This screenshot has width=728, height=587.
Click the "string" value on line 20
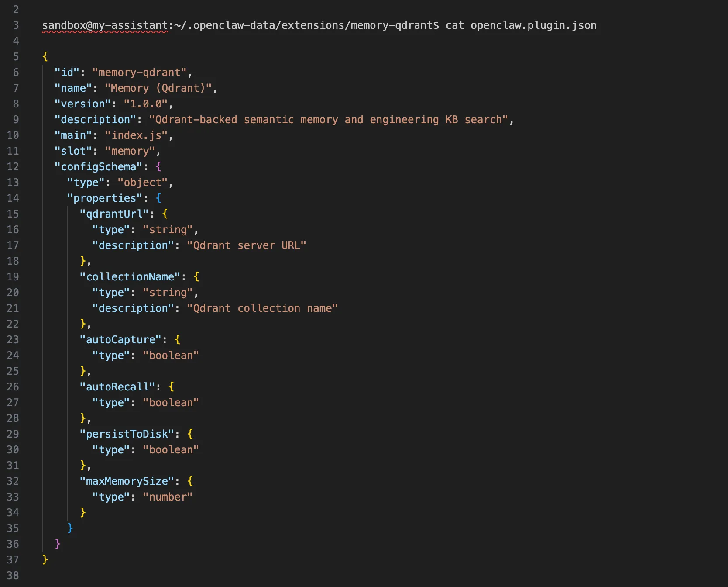pos(168,293)
